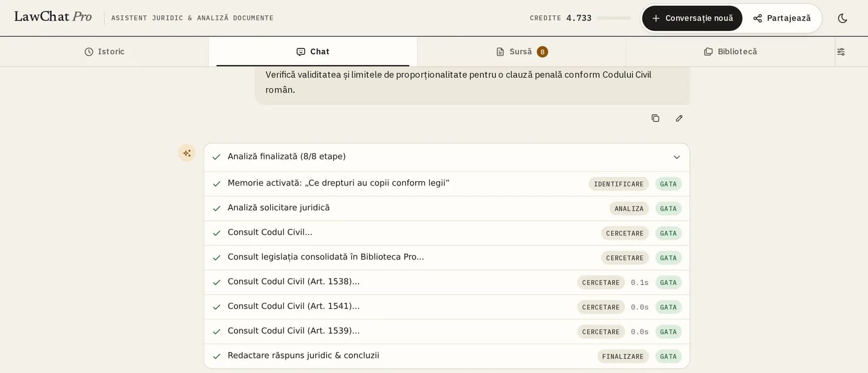The image size is (868, 373).
Task: Select Redactare răspuns juridic & concluzii step
Action: click(303, 355)
